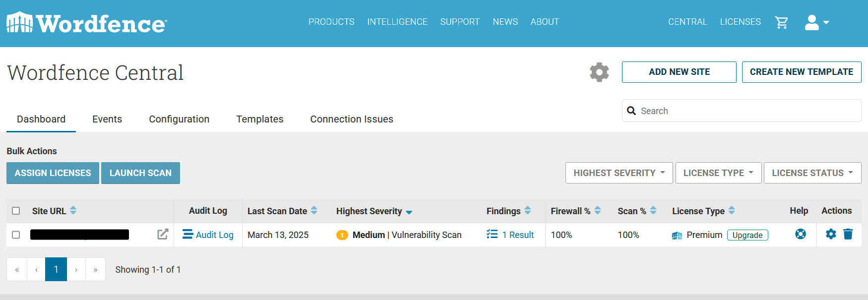Screen dimensions: 868x300
Task: Open the Help lifebuoy icon
Action: 801,234
